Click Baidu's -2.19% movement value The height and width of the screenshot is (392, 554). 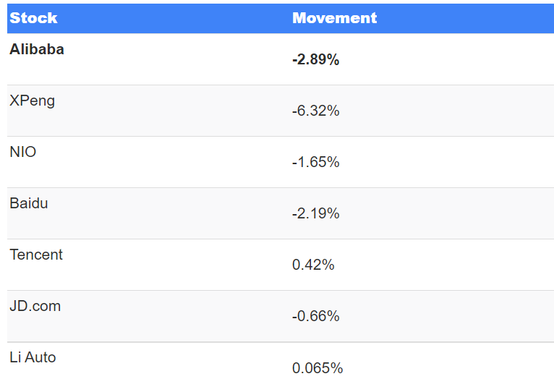(x=315, y=214)
